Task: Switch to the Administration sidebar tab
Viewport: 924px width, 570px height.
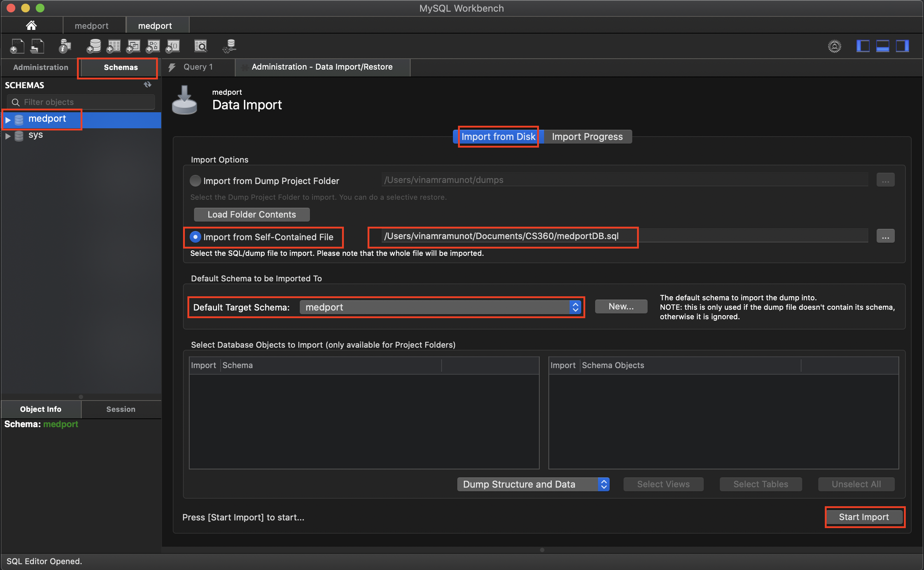Action: point(41,67)
